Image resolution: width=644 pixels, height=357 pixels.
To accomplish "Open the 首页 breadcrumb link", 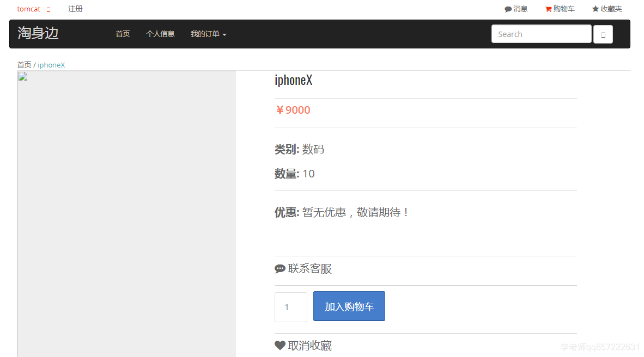I will click(x=24, y=65).
